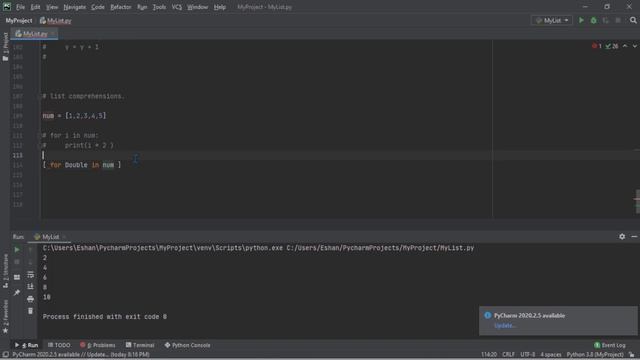Screen dimensions: 640x360
Task: Click the info icon in update notification
Action: point(487,315)
